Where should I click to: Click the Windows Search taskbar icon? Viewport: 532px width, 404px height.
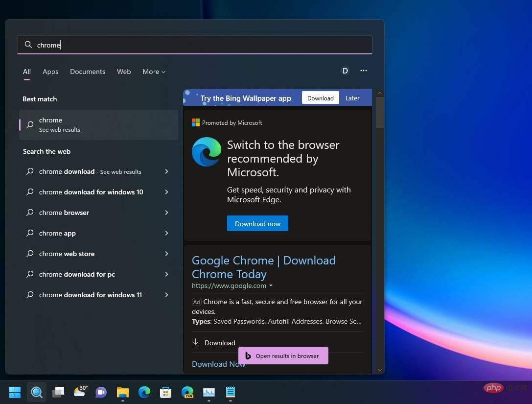tap(37, 392)
